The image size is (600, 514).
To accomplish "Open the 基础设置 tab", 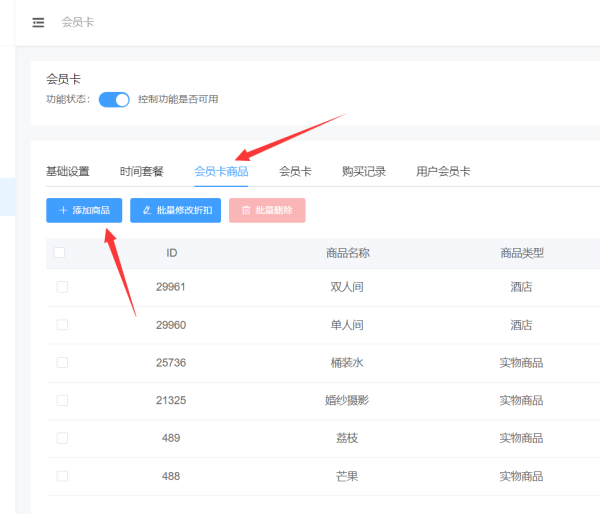I will (67, 172).
